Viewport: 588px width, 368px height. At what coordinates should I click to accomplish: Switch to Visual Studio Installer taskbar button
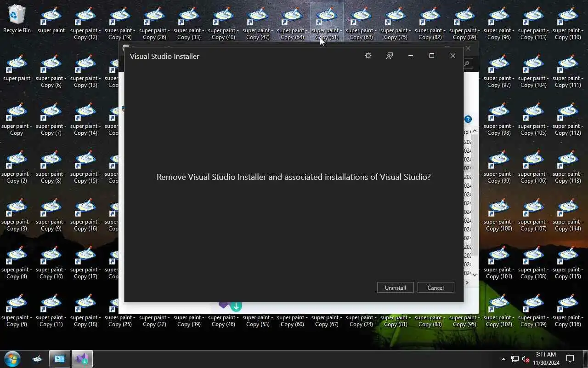coord(82,359)
